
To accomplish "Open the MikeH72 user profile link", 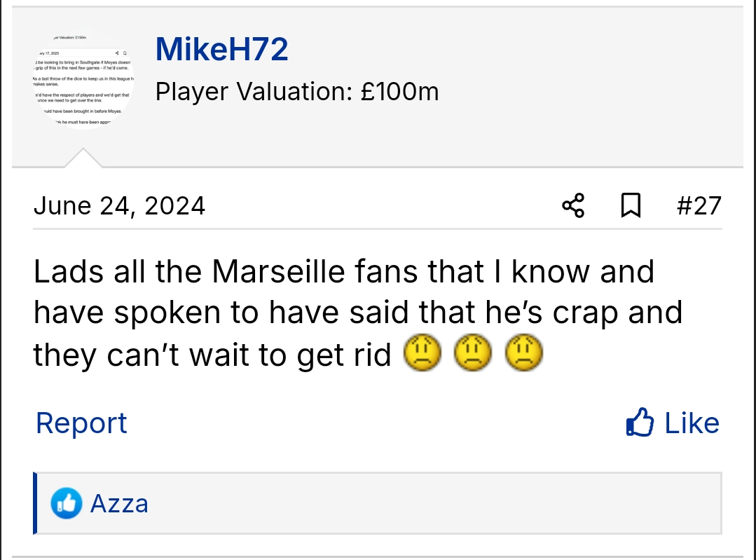I will (221, 50).
